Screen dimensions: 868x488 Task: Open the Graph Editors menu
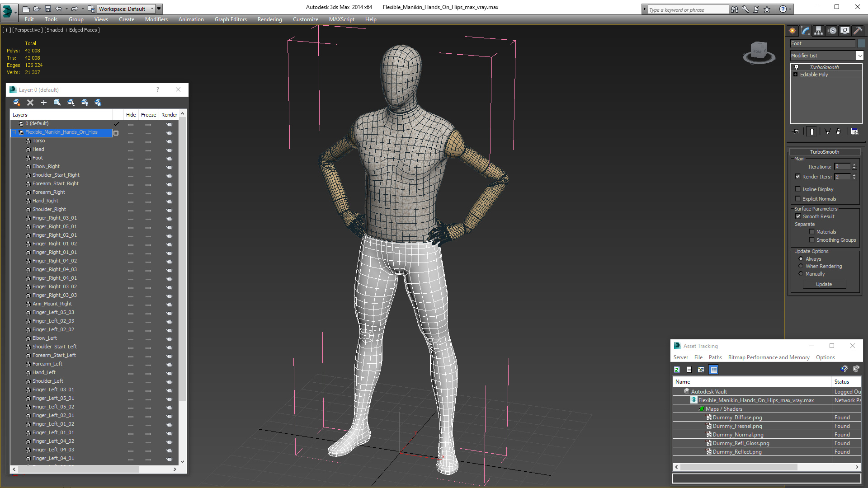point(231,19)
